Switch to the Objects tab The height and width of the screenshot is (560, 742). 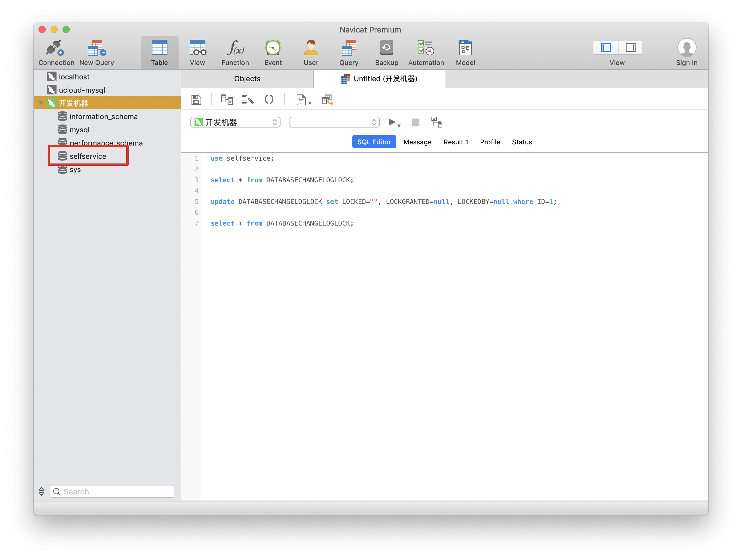coord(247,79)
